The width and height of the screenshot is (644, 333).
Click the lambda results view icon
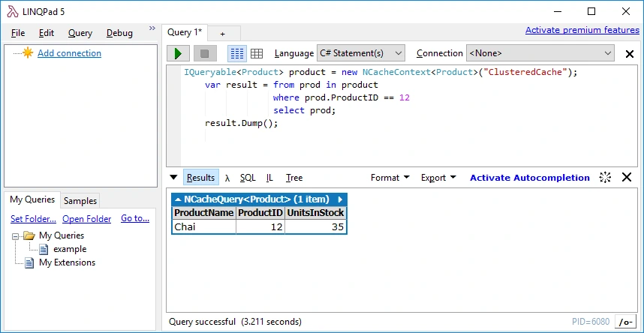[x=227, y=178]
